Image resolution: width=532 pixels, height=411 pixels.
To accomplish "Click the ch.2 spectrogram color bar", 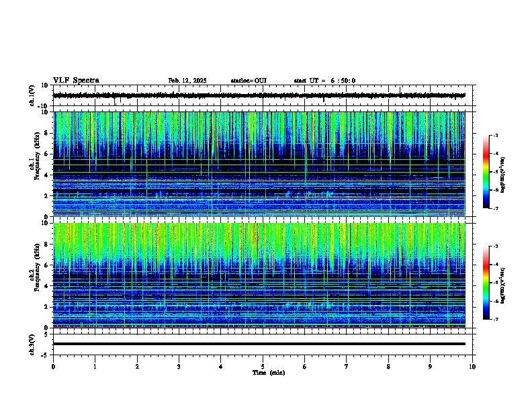I will click(x=486, y=283).
